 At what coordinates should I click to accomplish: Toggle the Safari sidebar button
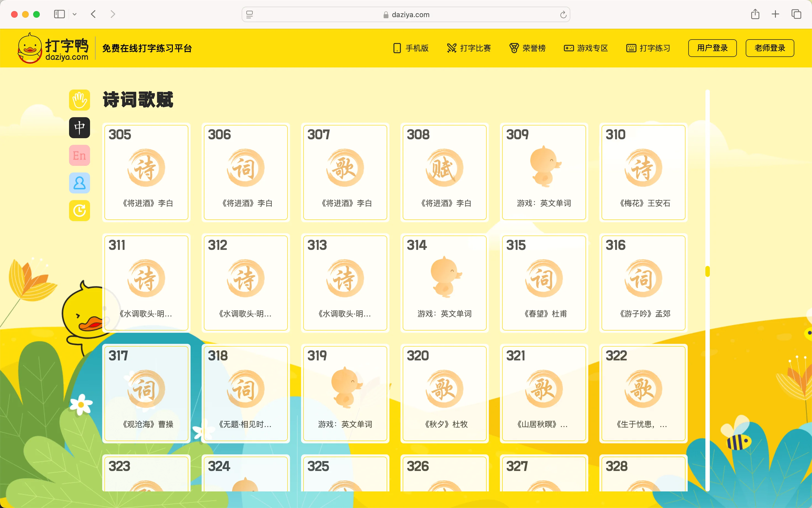point(59,14)
